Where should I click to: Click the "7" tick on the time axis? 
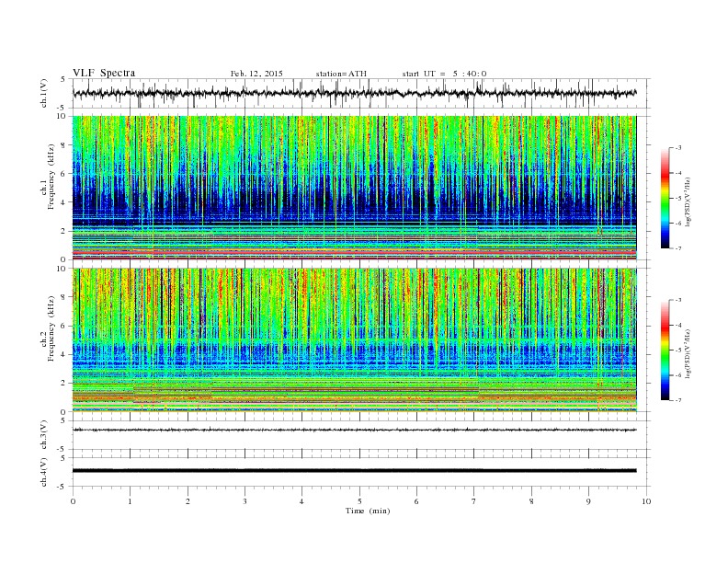click(474, 501)
